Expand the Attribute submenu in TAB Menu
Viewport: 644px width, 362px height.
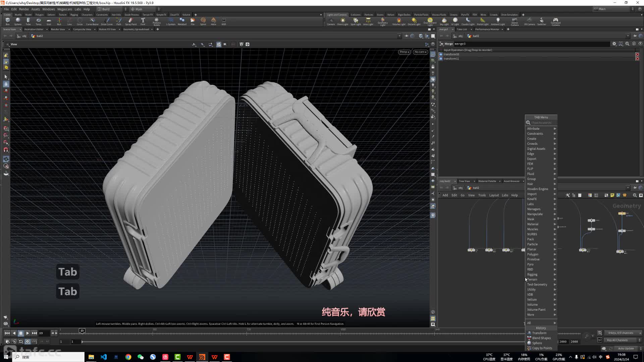(x=541, y=129)
